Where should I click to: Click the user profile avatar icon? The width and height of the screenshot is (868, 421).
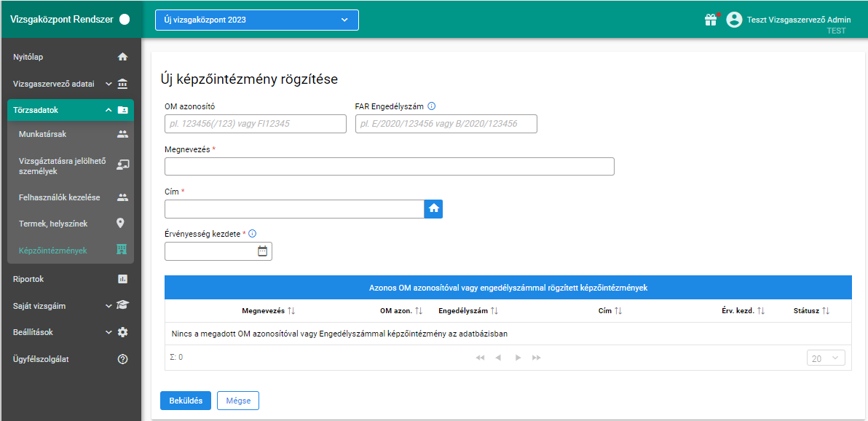[x=734, y=20]
